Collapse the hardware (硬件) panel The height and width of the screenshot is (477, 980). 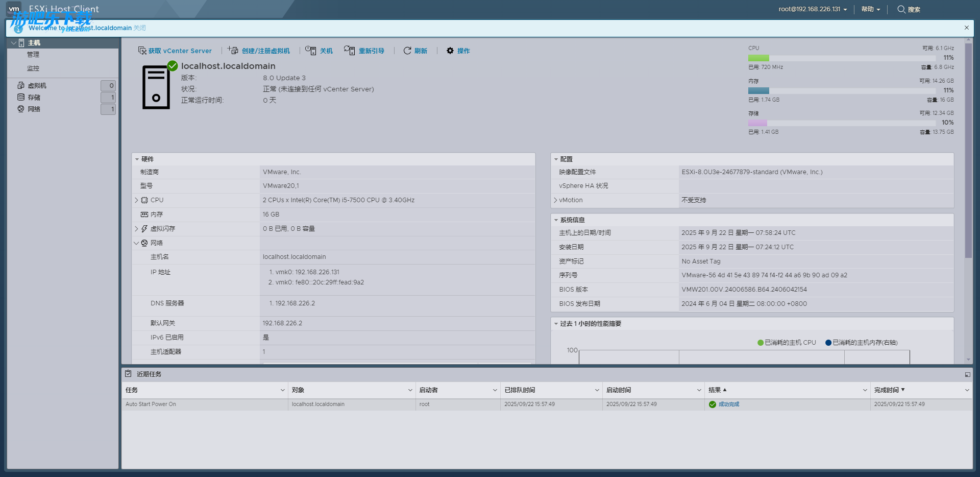[137, 159]
